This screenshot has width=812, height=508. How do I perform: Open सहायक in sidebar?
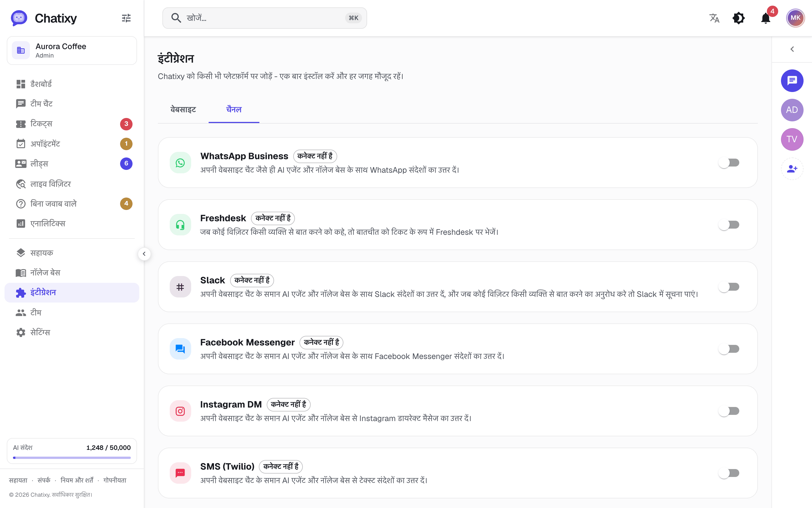(x=72, y=253)
